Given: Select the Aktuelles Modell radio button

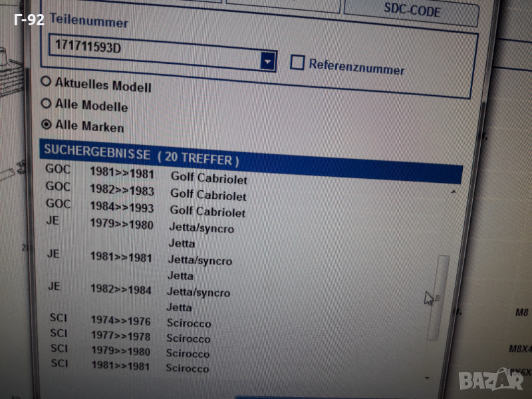Looking at the screenshot, I should point(47,82).
